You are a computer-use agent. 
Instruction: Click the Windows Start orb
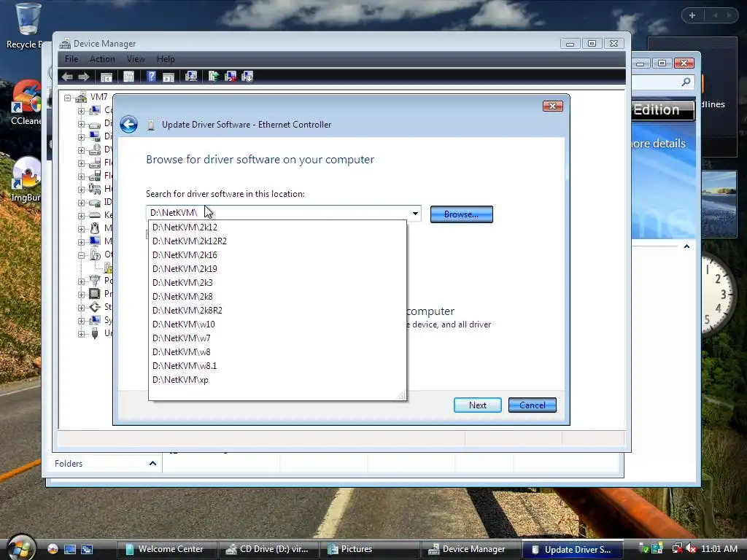(20, 547)
